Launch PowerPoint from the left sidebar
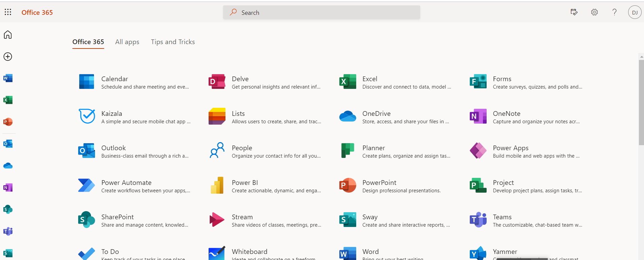 pos(8,122)
